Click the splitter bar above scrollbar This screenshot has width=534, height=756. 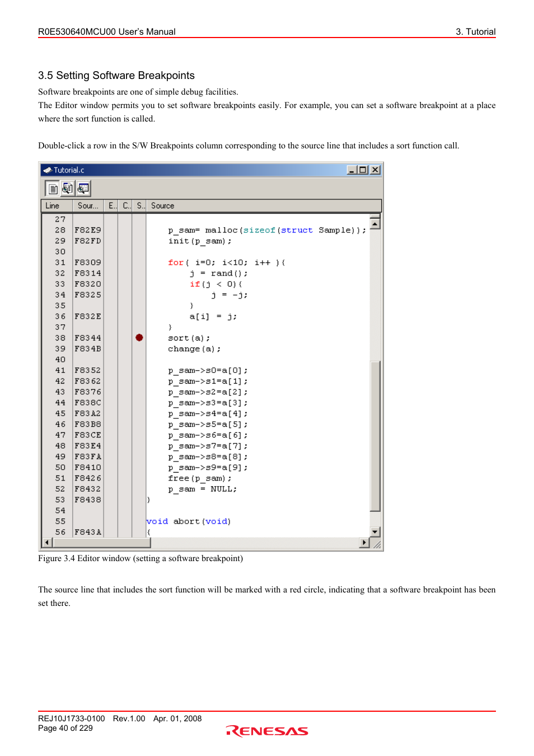375,216
